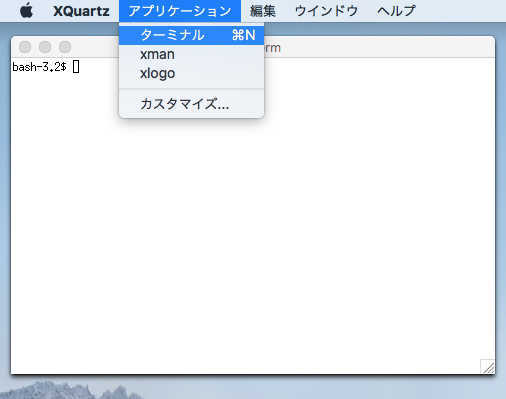The width and height of the screenshot is (506, 399).
Task: Close the xterm window
Action: tap(25, 47)
